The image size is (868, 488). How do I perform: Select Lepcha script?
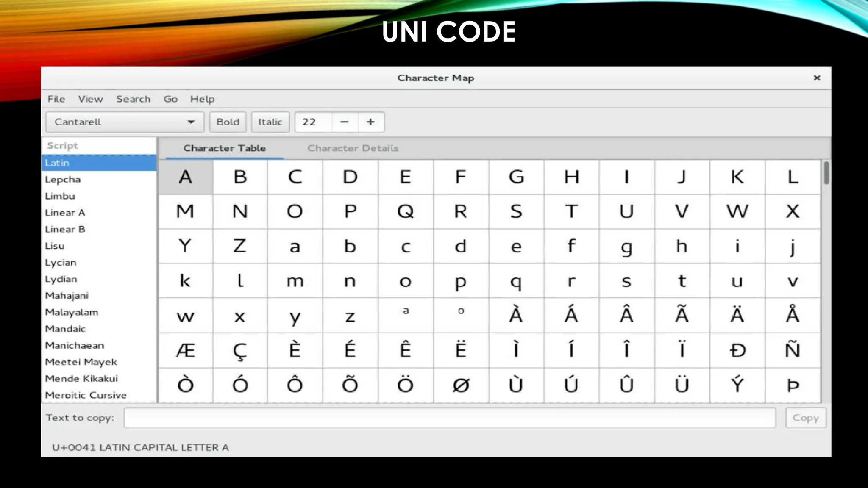[99, 180]
